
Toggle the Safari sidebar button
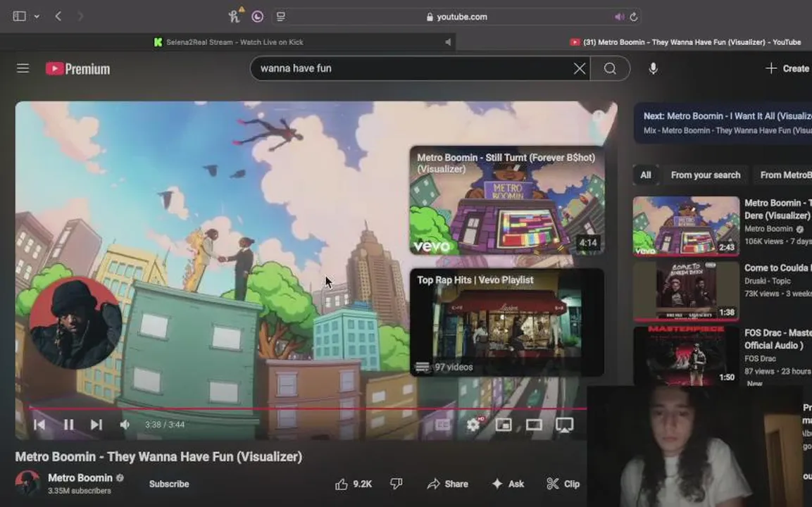[x=19, y=16]
